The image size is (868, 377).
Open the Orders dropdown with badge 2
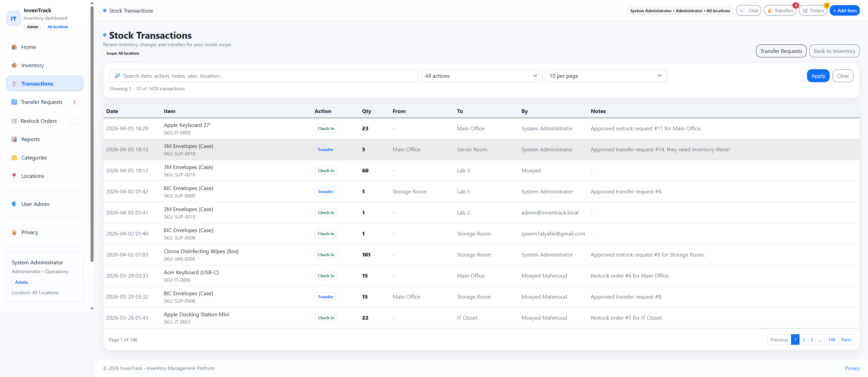(x=813, y=10)
